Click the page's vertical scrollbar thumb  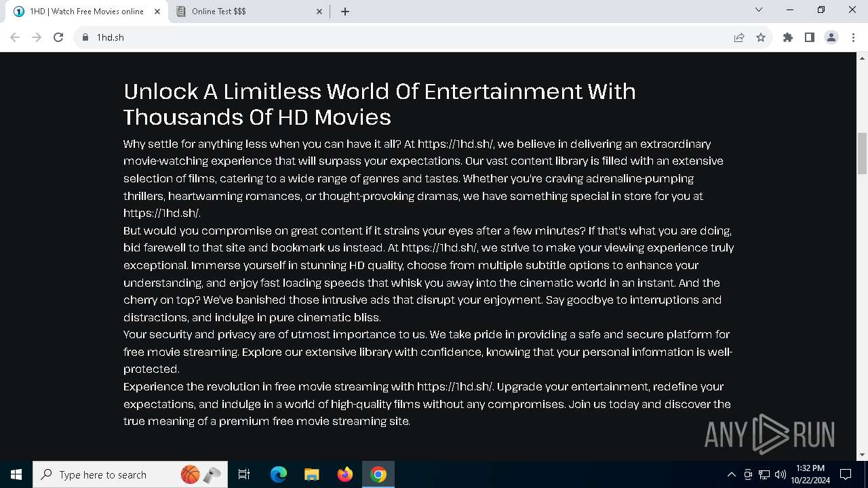(x=863, y=153)
